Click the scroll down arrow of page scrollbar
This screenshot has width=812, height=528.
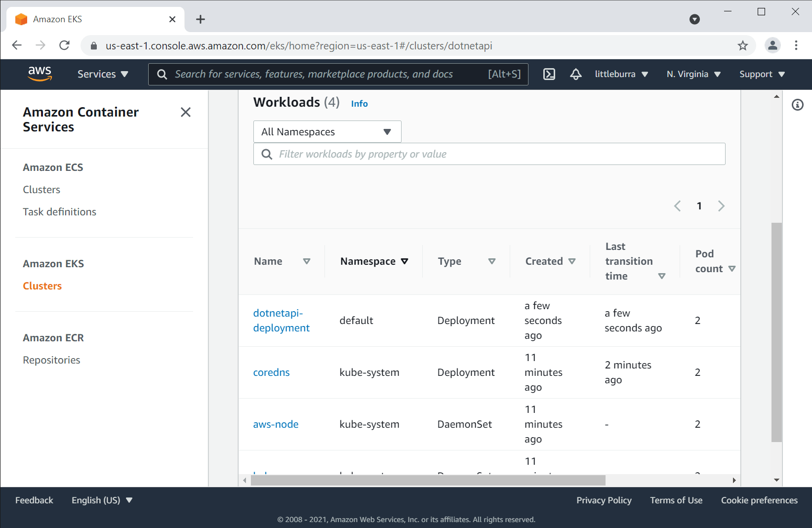click(x=776, y=480)
